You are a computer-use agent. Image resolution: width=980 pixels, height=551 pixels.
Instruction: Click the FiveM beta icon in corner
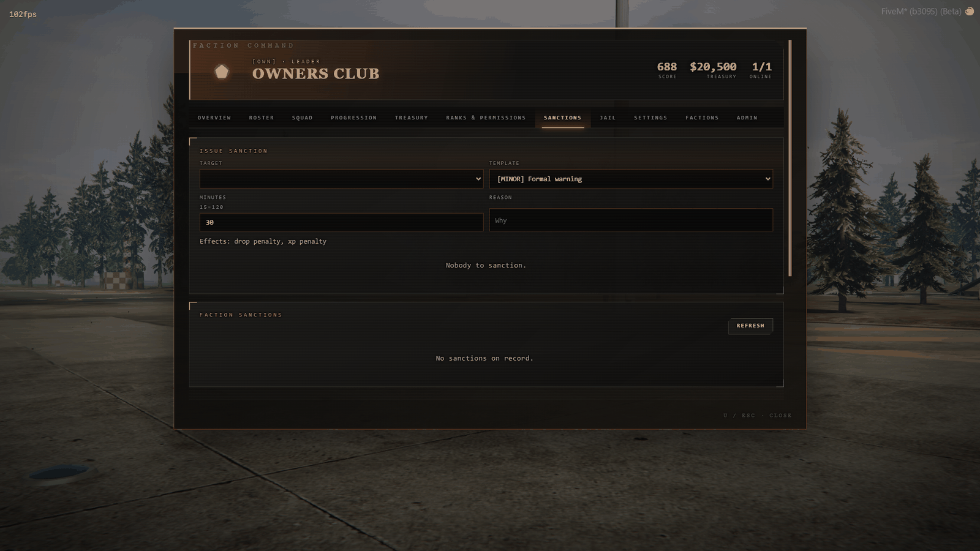tap(970, 11)
